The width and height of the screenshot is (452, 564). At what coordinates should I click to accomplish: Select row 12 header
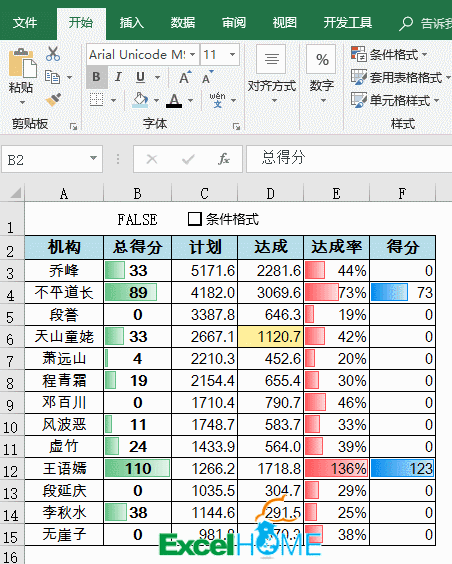[x=11, y=470]
